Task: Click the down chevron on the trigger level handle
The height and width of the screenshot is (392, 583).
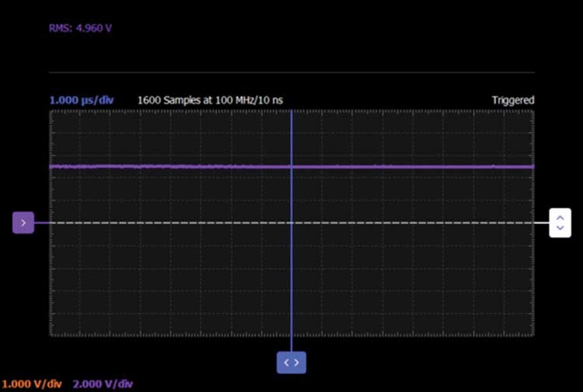Action: (x=560, y=227)
